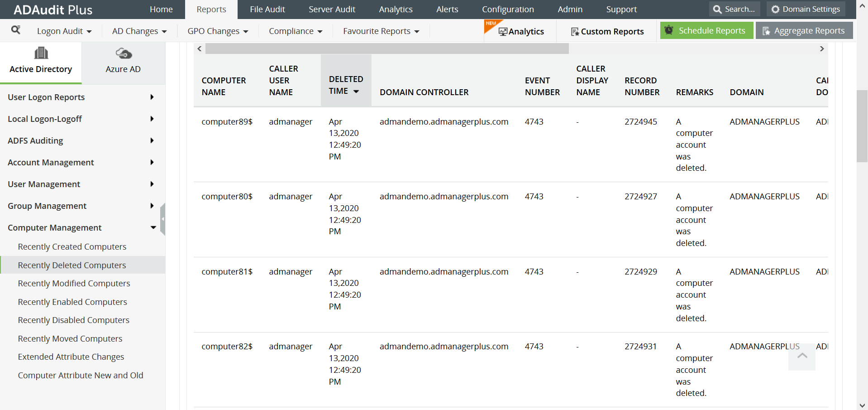
Task: Click the magnifier icon in the Search box
Action: click(x=717, y=9)
